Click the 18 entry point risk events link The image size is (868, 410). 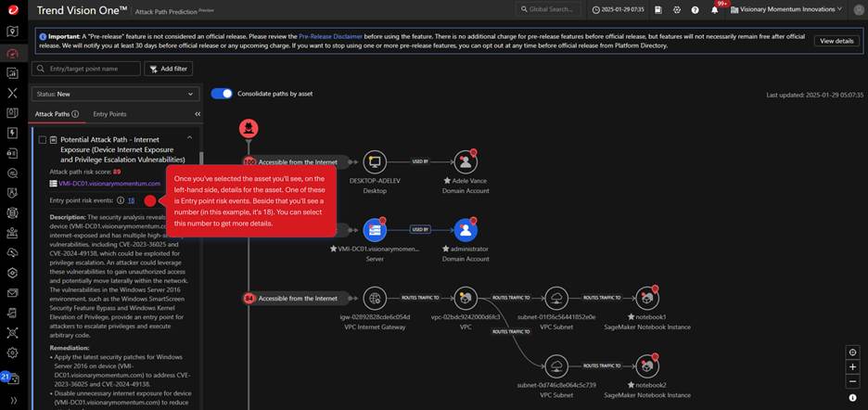click(131, 200)
